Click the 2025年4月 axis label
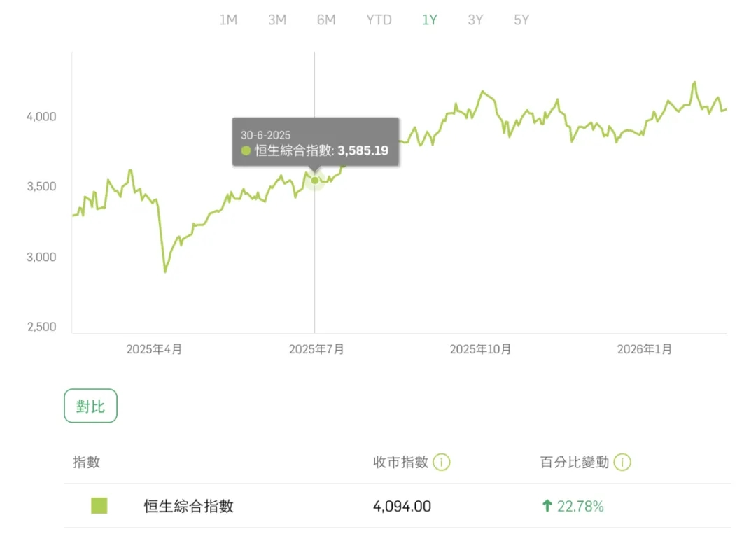Screen dimensions: 756x543 [x=154, y=349]
